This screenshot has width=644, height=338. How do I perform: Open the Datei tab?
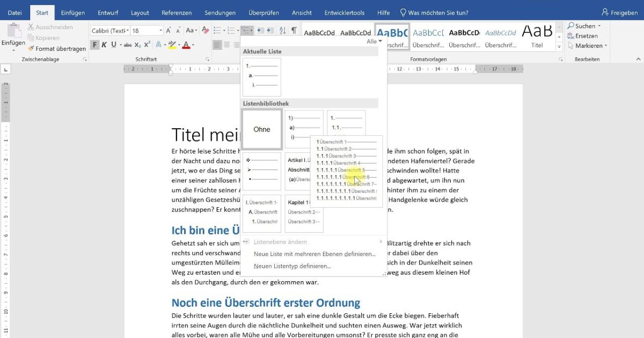coord(15,12)
